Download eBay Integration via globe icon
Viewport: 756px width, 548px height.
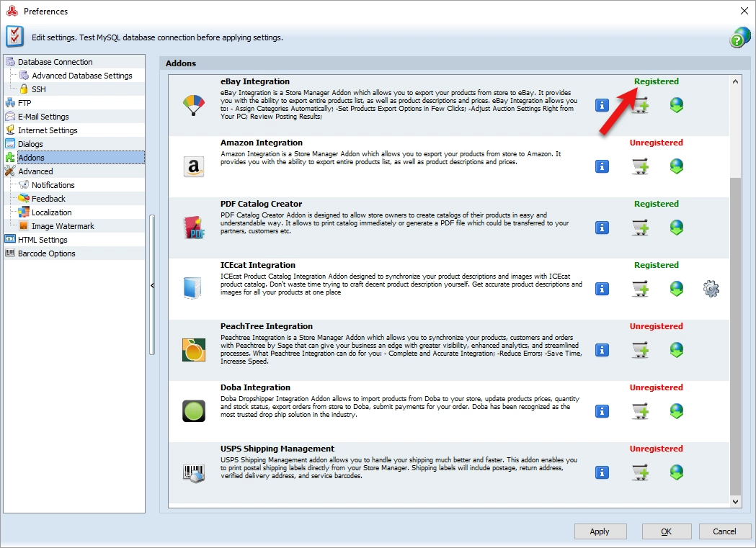click(677, 105)
